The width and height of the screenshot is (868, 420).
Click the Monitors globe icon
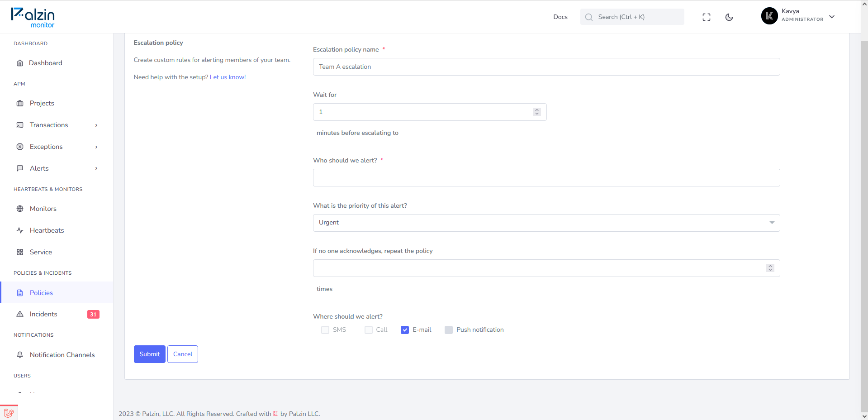(20, 209)
